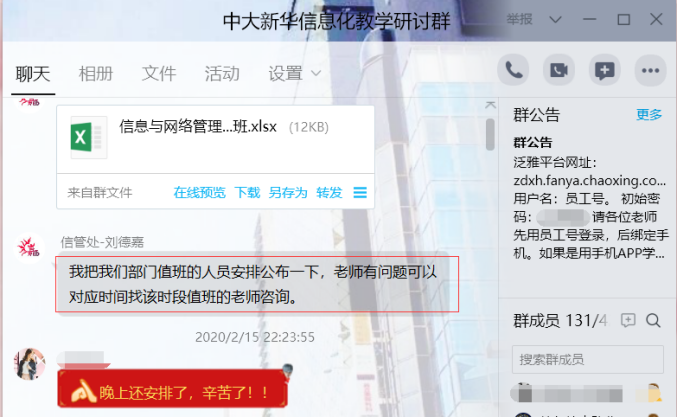677x417 pixels.
Task: Switch to the 文件 tab
Action: (159, 73)
